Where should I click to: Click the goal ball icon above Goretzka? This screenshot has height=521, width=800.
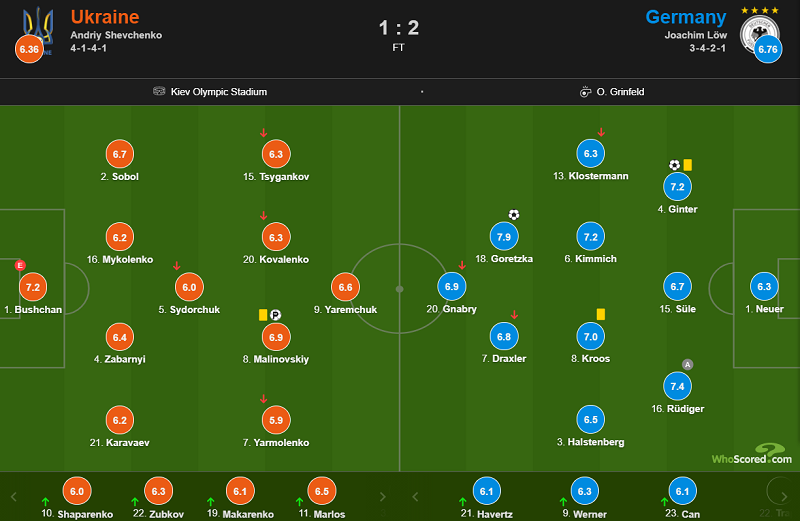click(x=514, y=214)
